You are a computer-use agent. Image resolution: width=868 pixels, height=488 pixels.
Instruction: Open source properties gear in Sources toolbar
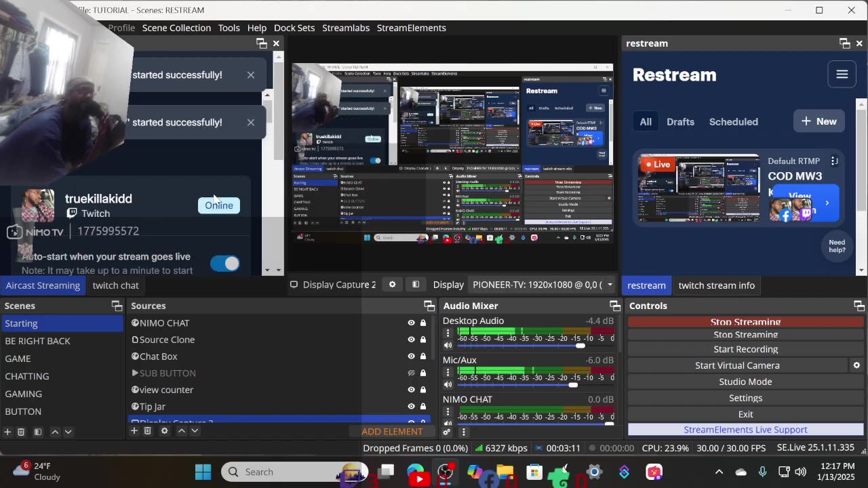click(x=164, y=431)
